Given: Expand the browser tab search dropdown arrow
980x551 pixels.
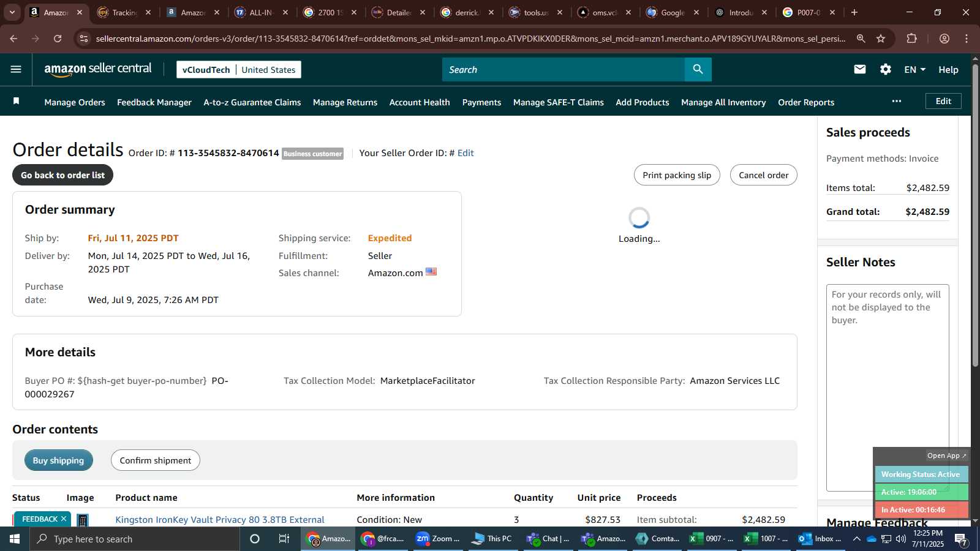Looking at the screenshot, I should (12, 12).
